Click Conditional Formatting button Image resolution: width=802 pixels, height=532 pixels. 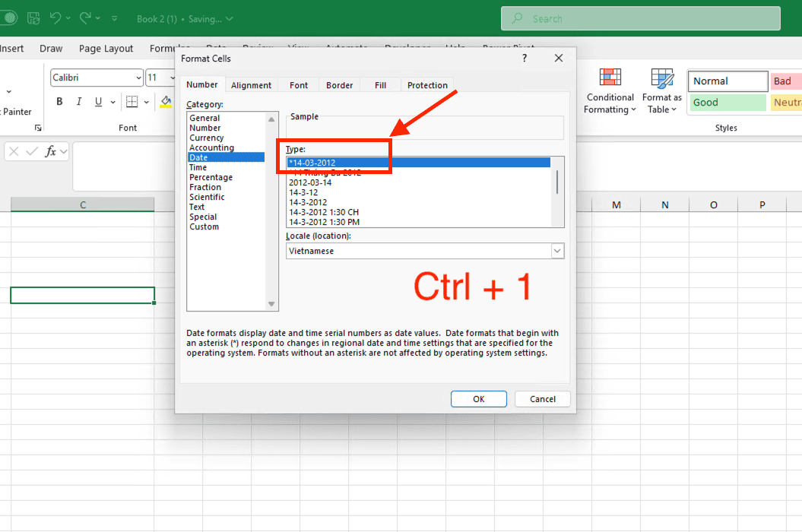click(x=610, y=91)
